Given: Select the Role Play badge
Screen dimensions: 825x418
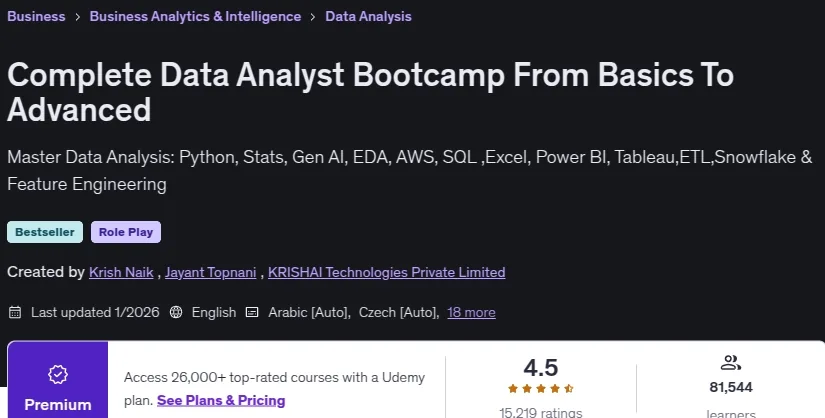Looking at the screenshot, I should (x=126, y=232).
